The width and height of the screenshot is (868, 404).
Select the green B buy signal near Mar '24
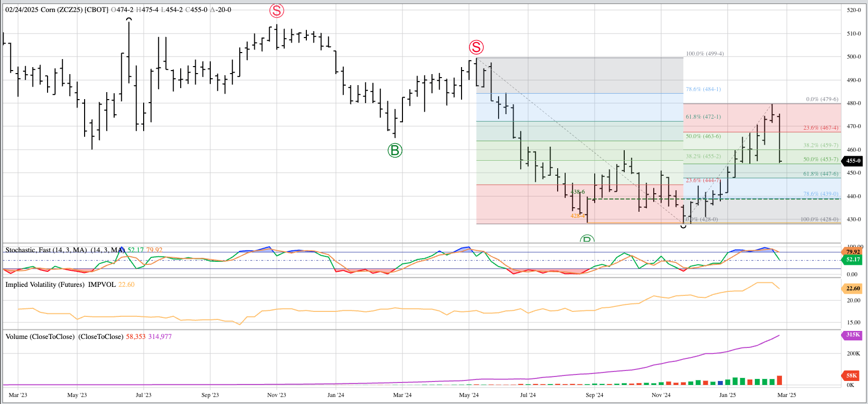point(395,150)
